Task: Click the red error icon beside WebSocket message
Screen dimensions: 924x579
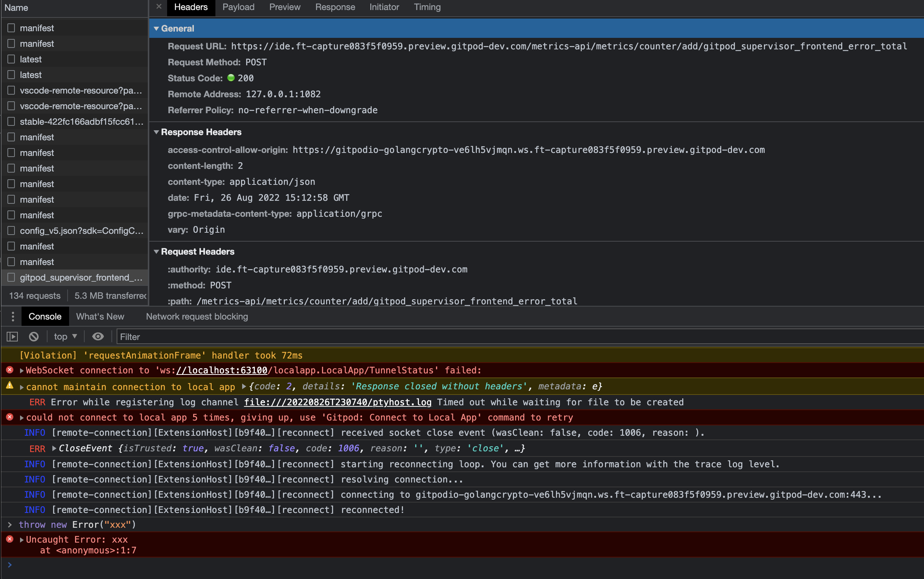Action: pos(10,370)
